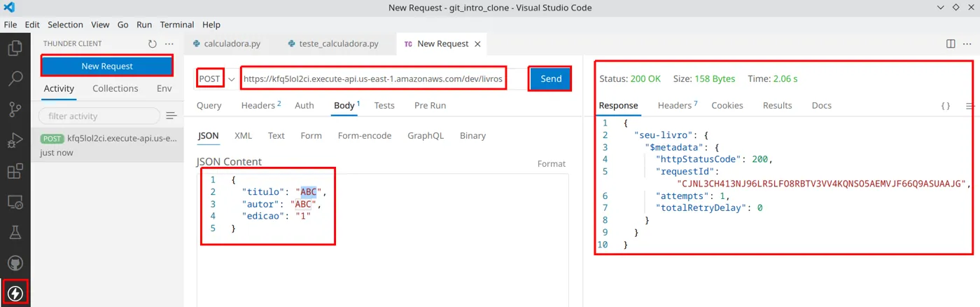The height and width of the screenshot is (307, 980).
Task: Open the Terminal menu
Action: 177,25
